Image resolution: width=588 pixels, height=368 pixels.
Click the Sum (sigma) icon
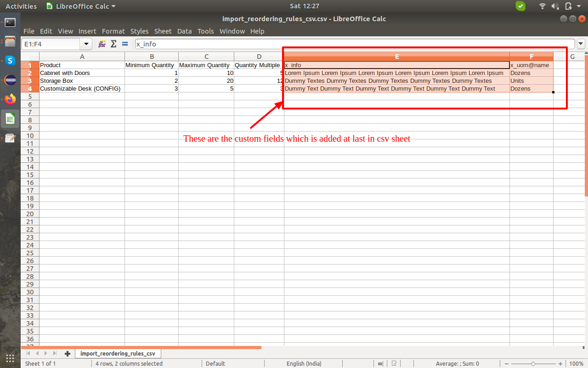tap(113, 44)
